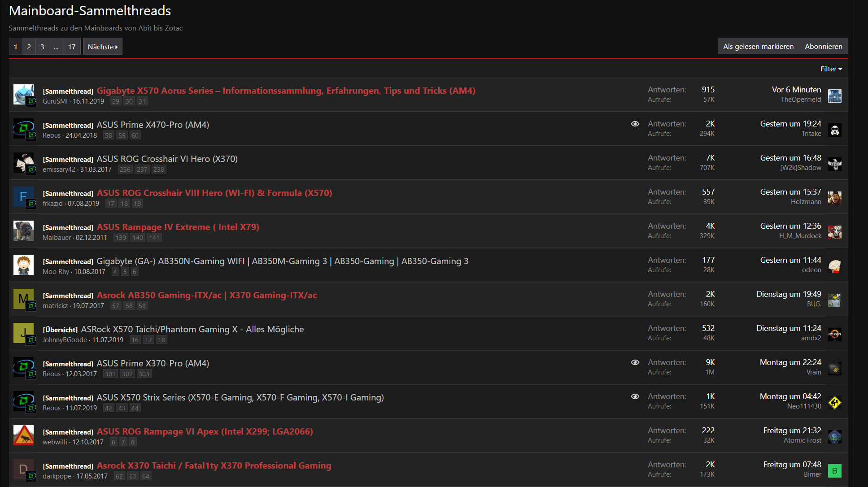Jump to last page 17
Viewport: 868px width, 487px height.
71,47
